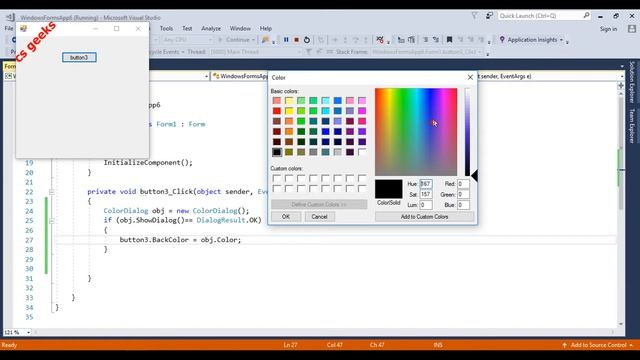Click the publish arrow icon in status bar
This screenshot has height=360, width=640.
coord(564,345)
